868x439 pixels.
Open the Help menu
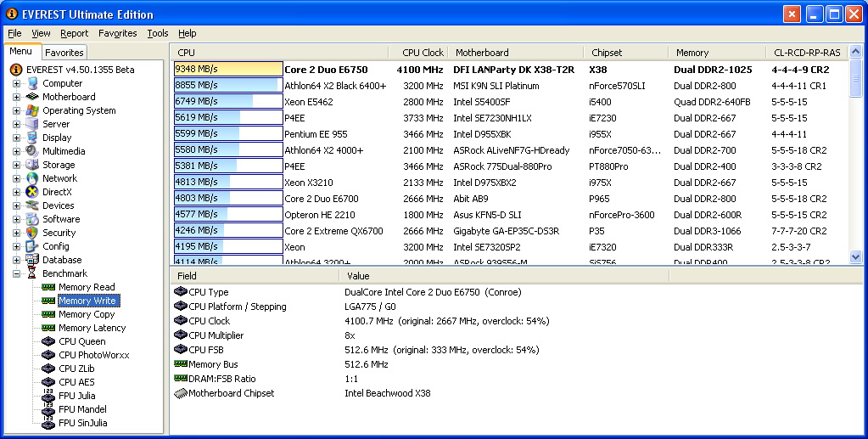click(x=188, y=33)
